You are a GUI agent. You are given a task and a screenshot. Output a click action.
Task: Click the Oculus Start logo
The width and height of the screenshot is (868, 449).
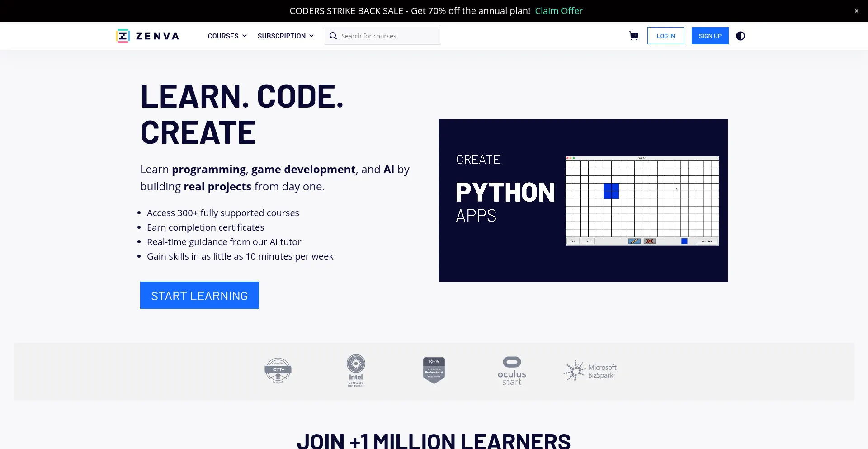(512, 371)
